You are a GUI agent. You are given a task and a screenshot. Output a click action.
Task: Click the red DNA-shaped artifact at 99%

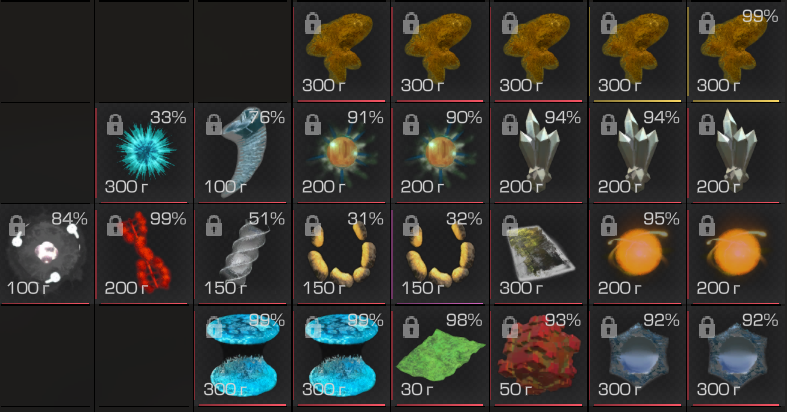[145, 254]
